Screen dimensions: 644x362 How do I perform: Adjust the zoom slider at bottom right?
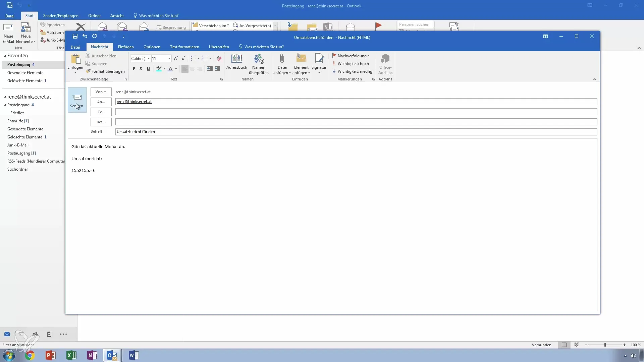point(605,345)
